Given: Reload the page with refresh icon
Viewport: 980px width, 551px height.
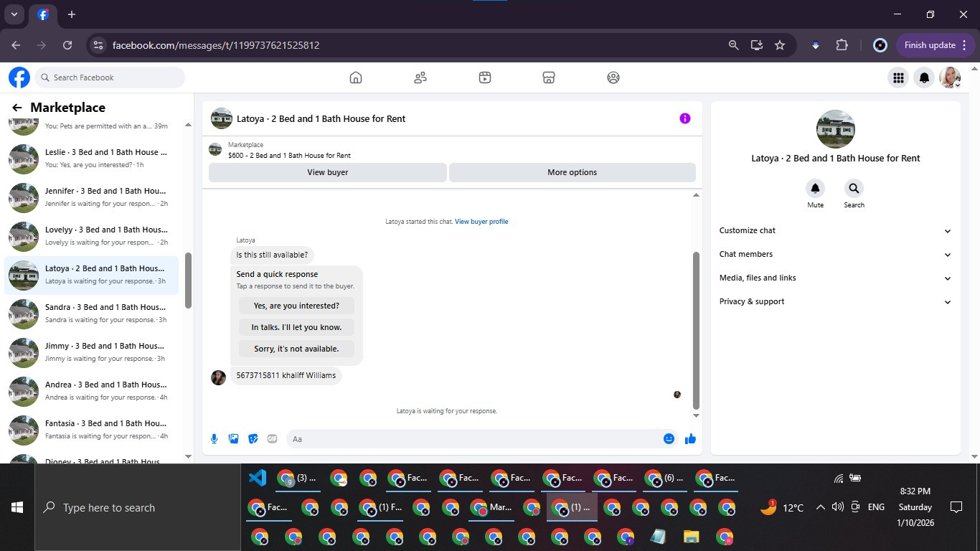Looking at the screenshot, I should pos(67,45).
